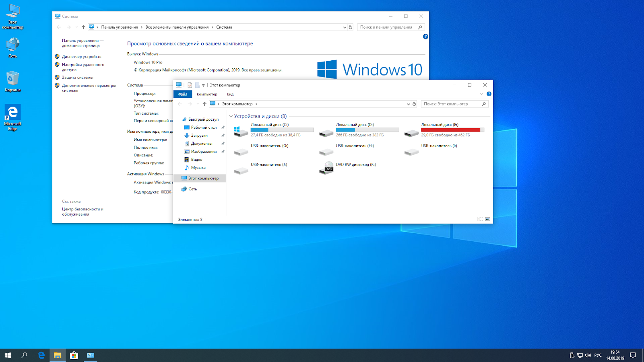Open Action Center notifications
Screen dimensions: 644x362
pos(633,355)
